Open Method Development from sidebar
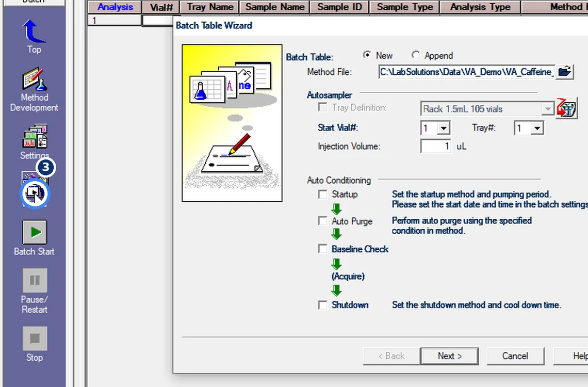The height and width of the screenshot is (387, 588). pyautogui.click(x=34, y=89)
